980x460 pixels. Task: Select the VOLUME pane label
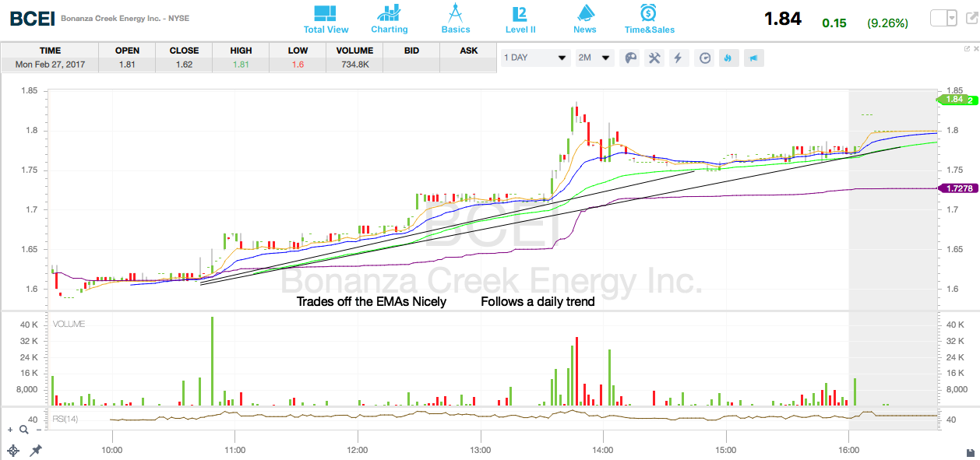[x=69, y=324]
